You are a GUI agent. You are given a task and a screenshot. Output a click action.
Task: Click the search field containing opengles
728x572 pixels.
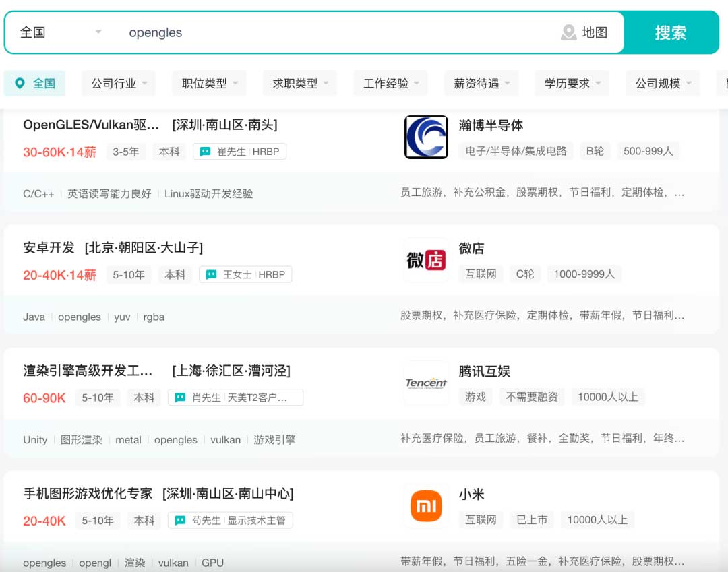coord(337,32)
